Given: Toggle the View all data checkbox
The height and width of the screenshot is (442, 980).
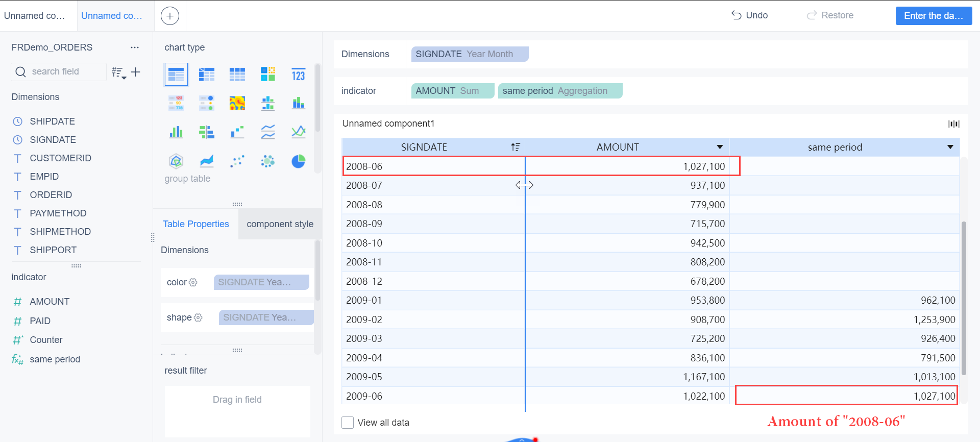Looking at the screenshot, I should coord(348,423).
